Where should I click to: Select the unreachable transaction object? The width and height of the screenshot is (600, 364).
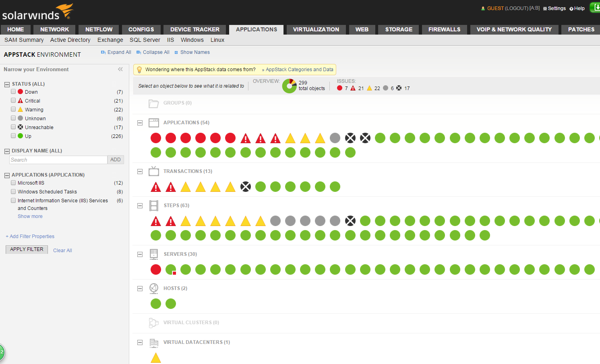(x=246, y=187)
